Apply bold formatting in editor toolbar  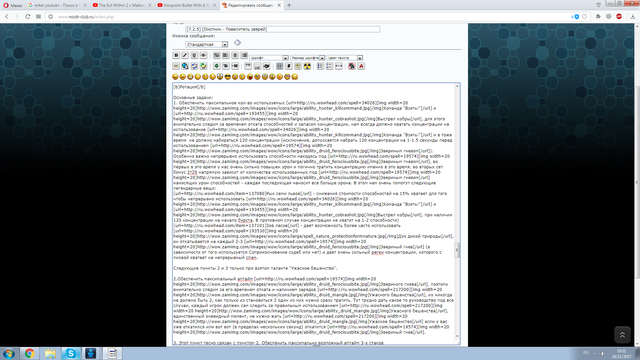tap(176, 55)
